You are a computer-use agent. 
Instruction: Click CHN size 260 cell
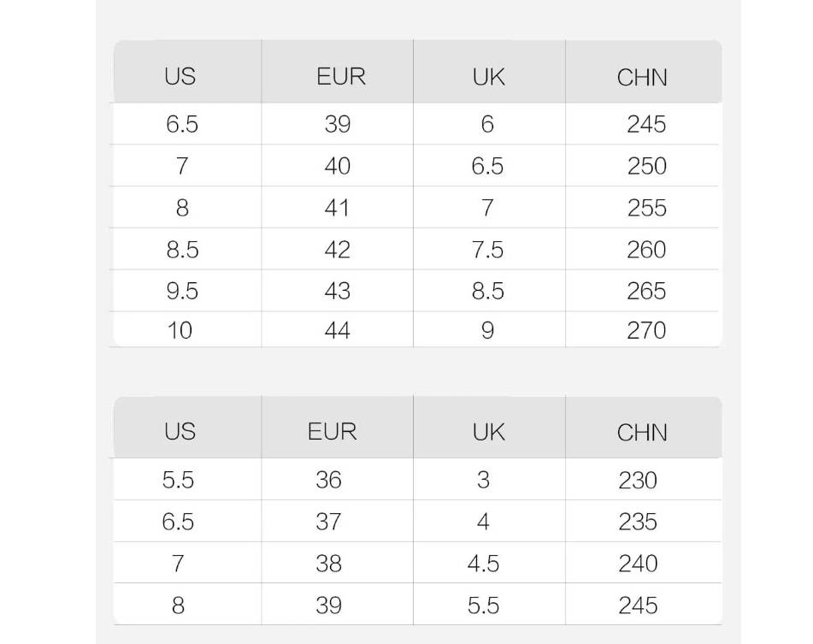pos(646,250)
